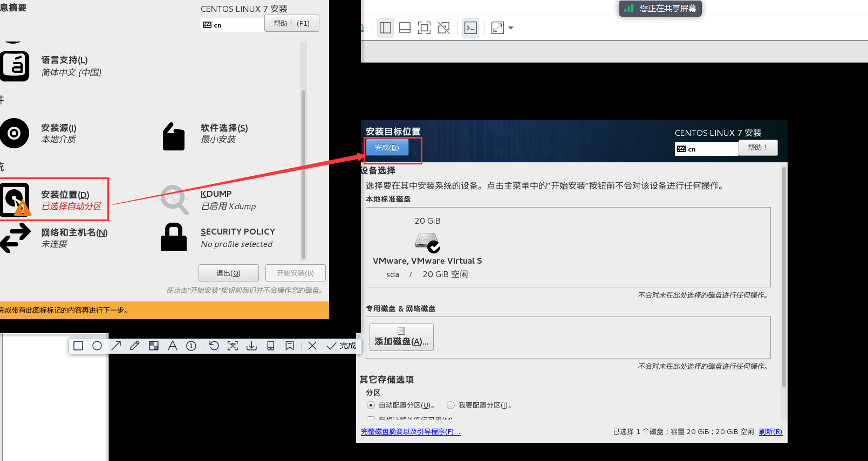Select the arrow annotation tool

(x=116, y=346)
